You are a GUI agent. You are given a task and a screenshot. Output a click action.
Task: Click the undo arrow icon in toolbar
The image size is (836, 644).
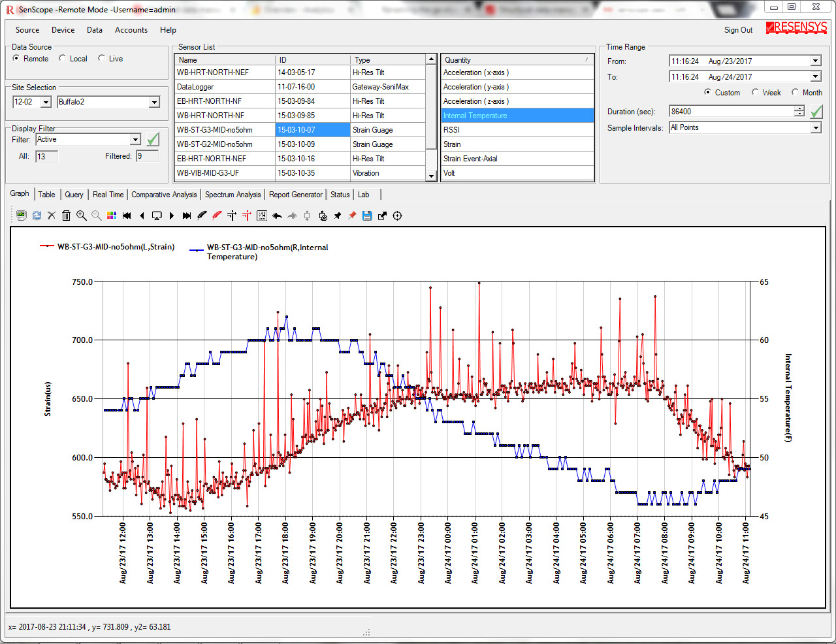(277, 216)
